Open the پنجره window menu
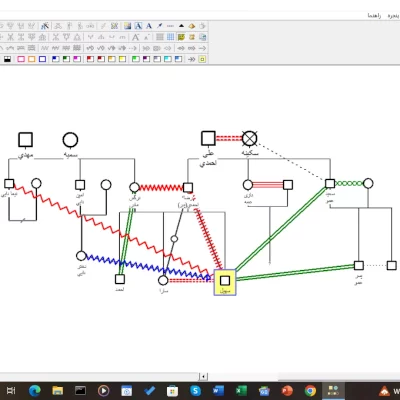 394,16
